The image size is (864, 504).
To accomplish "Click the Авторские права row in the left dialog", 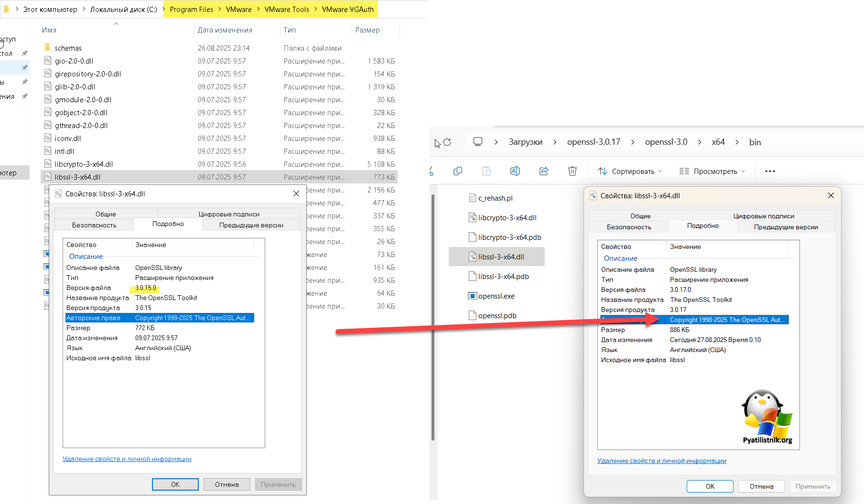I will coord(160,318).
